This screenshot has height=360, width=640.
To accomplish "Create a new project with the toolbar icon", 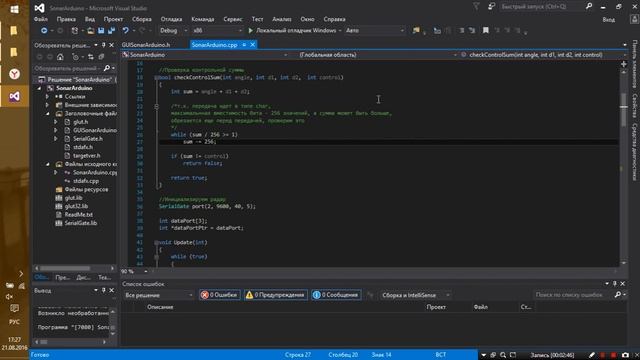I will click(x=75, y=31).
